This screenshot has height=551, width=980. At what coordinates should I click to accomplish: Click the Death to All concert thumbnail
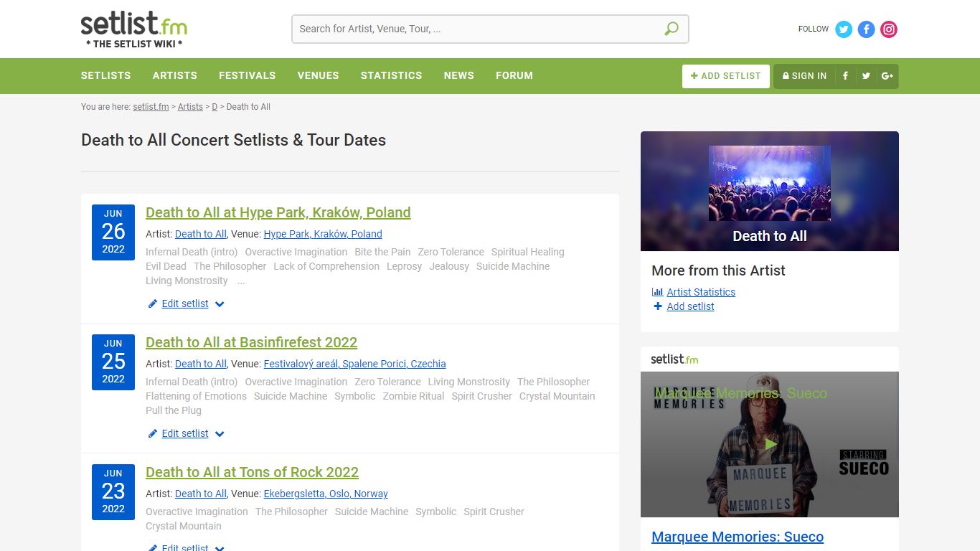point(770,184)
